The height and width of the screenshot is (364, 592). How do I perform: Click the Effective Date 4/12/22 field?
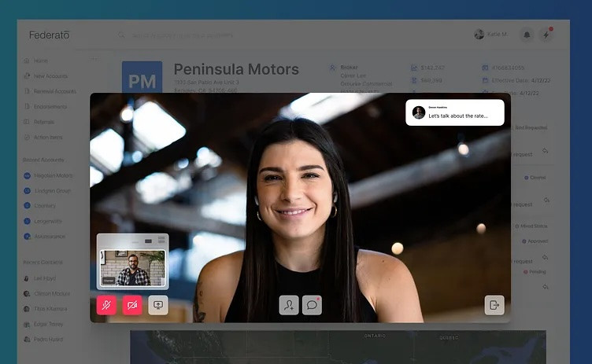coord(521,80)
